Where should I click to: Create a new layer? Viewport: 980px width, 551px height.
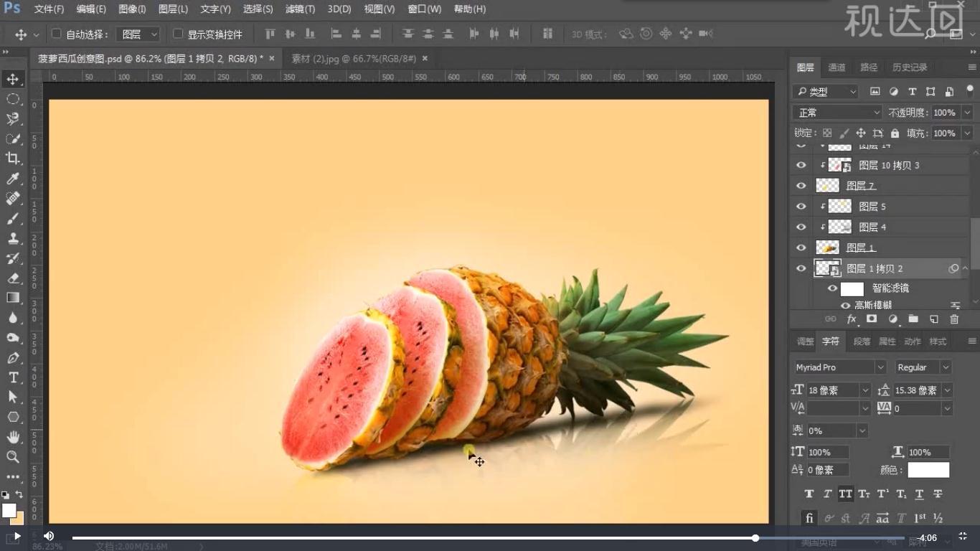click(x=933, y=319)
